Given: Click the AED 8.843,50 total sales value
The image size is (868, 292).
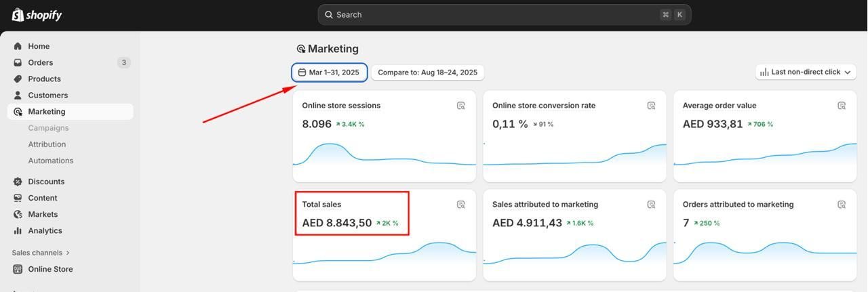Looking at the screenshot, I should [x=337, y=223].
